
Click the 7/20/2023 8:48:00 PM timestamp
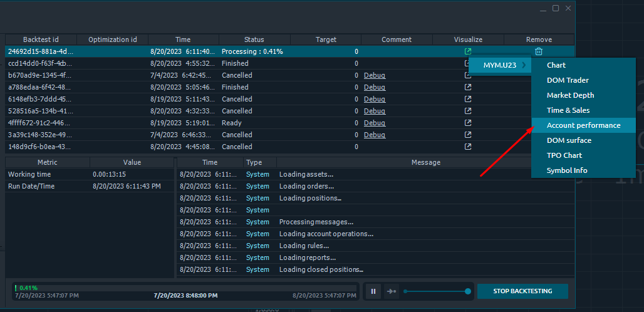[x=185, y=295]
